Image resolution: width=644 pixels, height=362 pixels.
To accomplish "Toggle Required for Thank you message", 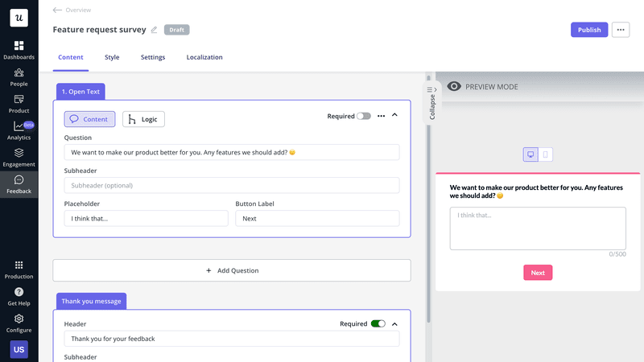I will [378, 324].
